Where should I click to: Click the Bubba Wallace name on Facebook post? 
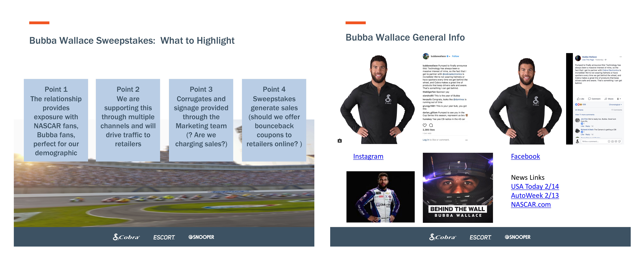[x=589, y=57]
